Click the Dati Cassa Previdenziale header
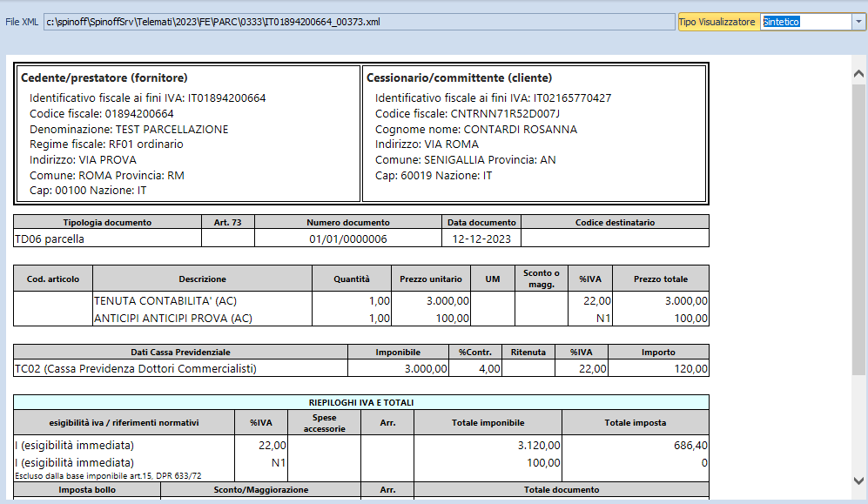Screen dimensions: 868x504 click(x=180, y=352)
